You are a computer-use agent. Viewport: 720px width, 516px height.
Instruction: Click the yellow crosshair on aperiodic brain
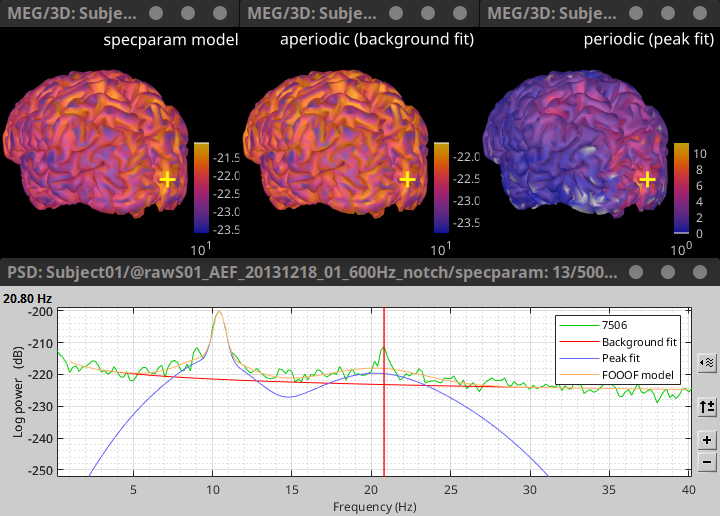[407, 179]
